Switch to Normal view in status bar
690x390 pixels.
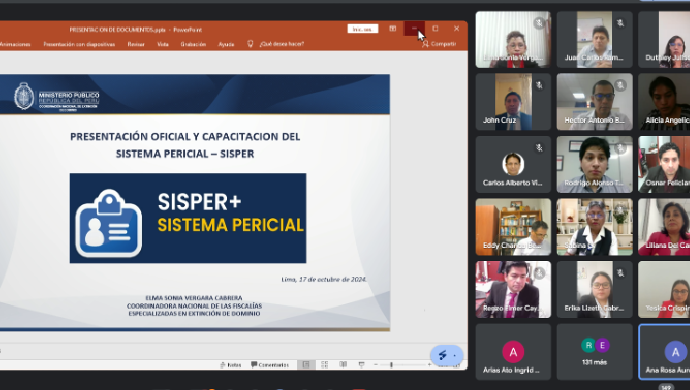tap(306, 364)
